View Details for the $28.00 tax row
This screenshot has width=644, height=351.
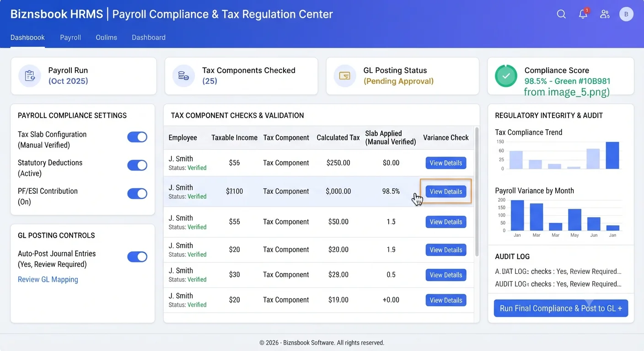point(446,275)
